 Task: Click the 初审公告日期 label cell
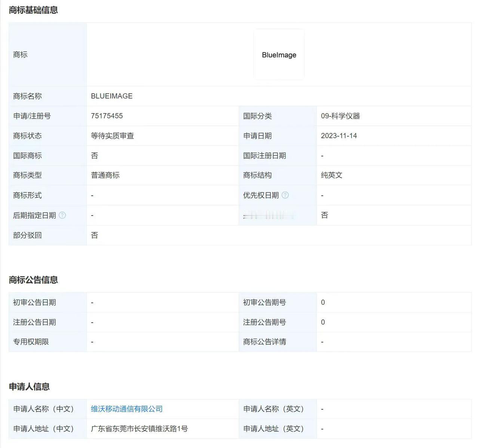(48, 302)
